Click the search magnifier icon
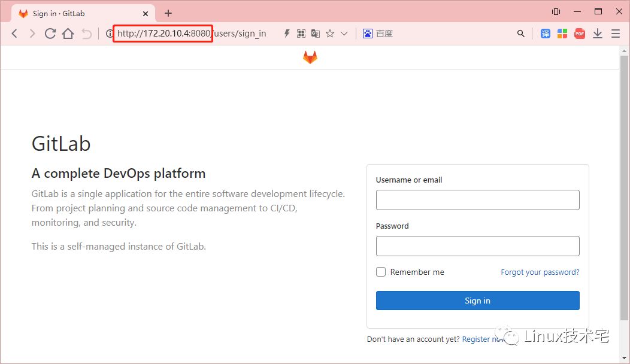 coord(520,33)
